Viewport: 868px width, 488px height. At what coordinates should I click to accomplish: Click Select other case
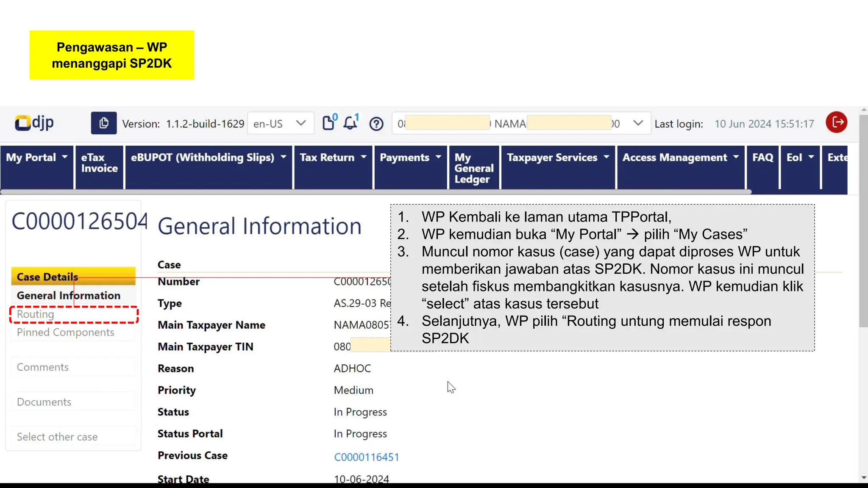(x=57, y=437)
